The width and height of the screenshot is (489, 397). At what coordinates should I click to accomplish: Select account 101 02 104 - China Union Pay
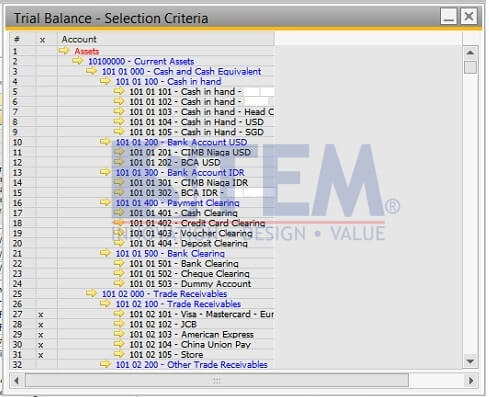(190, 344)
